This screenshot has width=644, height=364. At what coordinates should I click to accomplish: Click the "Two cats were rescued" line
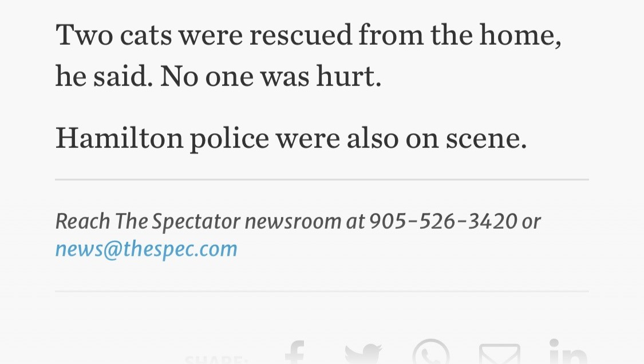pyautogui.click(x=309, y=35)
